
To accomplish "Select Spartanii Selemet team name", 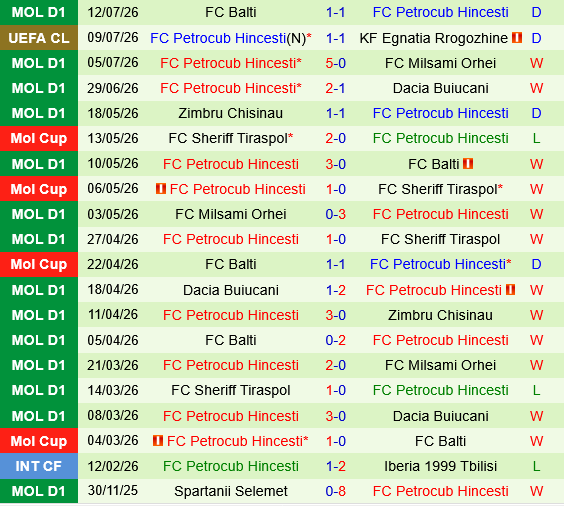I will [231, 491].
